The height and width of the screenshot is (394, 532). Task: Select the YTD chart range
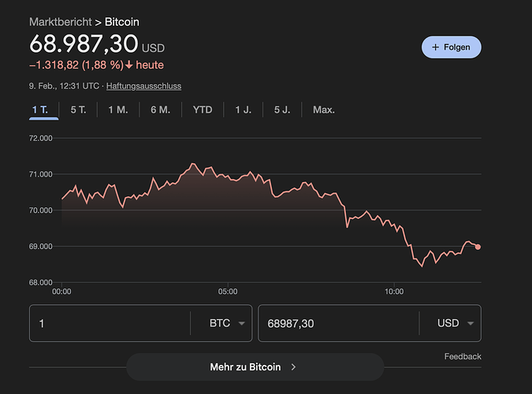[203, 110]
